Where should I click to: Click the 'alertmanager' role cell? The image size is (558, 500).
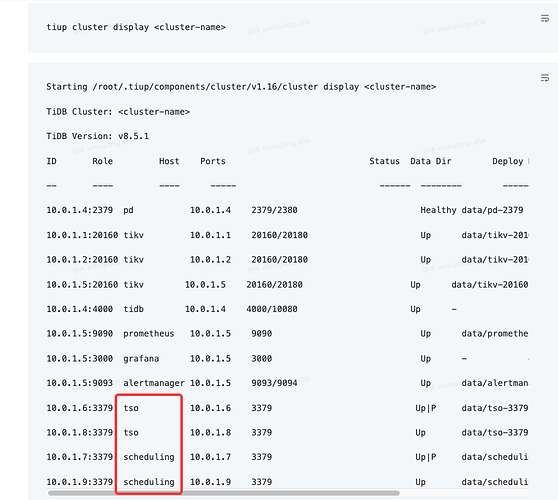154,383
